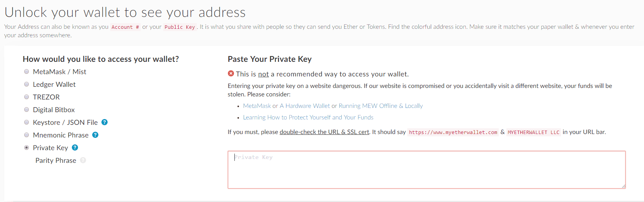Select Keystore / JSON File radio button
The image size is (644, 202).
click(x=27, y=122)
